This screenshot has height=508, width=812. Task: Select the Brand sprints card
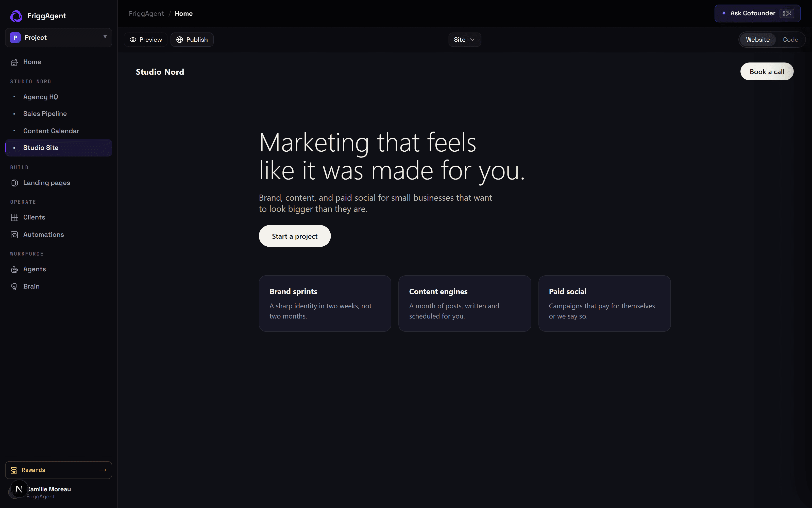pos(325,304)
